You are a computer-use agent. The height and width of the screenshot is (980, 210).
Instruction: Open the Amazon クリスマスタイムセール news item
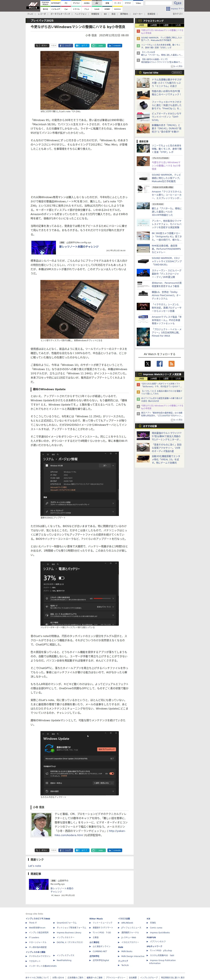[x=166, y=195]
